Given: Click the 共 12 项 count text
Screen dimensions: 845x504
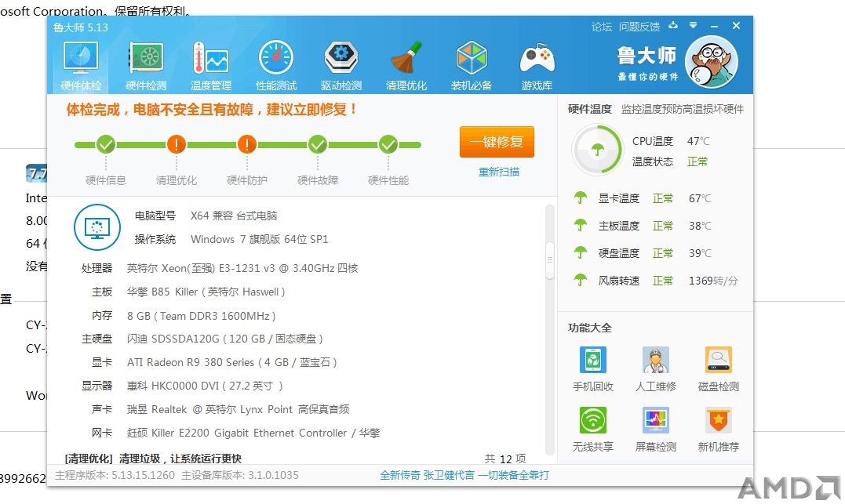Looking at the screenshot, I should click(505, 459).
